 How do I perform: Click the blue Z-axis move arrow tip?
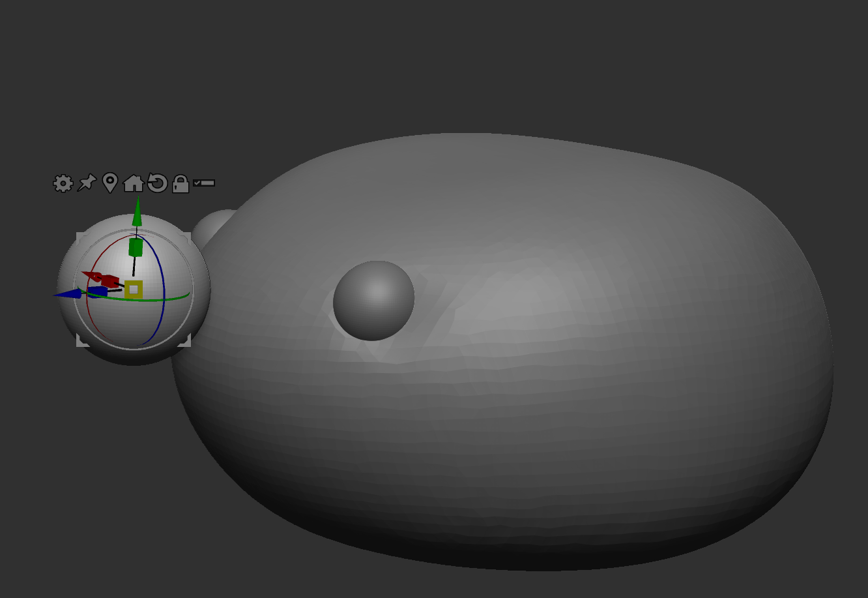(x=67, y=294)
